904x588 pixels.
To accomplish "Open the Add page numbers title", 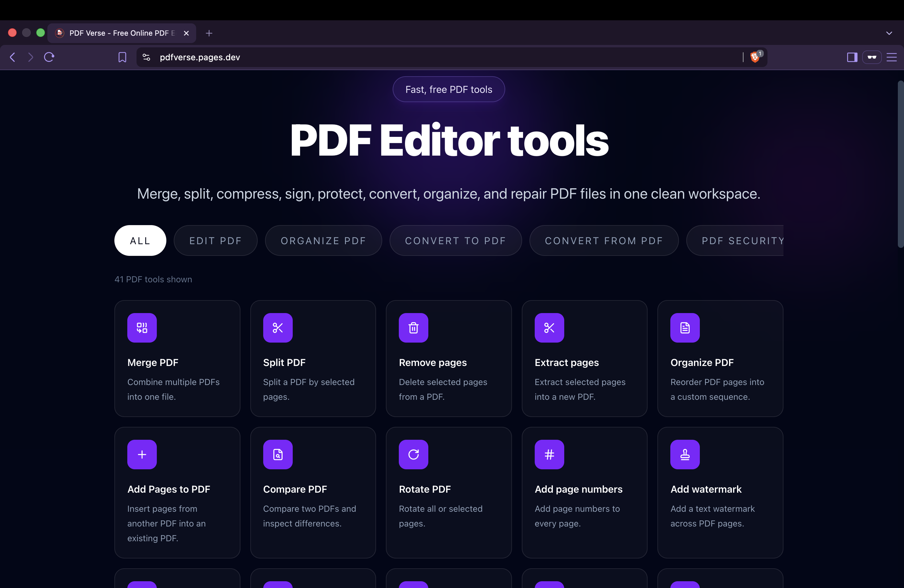I will click(578, 489).
